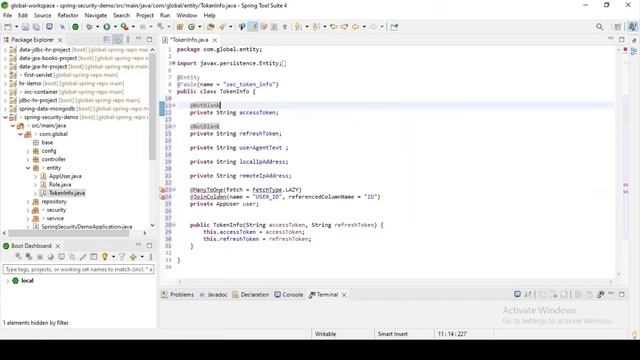The height and width of the screenshot is (360, 640).
Task: Toggle the filter funnel in Boot Dashboard
Action: click(122, 257)
